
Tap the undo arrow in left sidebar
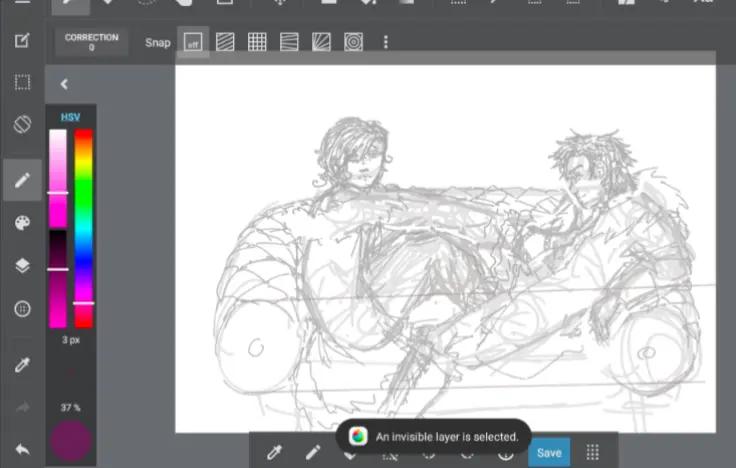[x=22, y=450]
